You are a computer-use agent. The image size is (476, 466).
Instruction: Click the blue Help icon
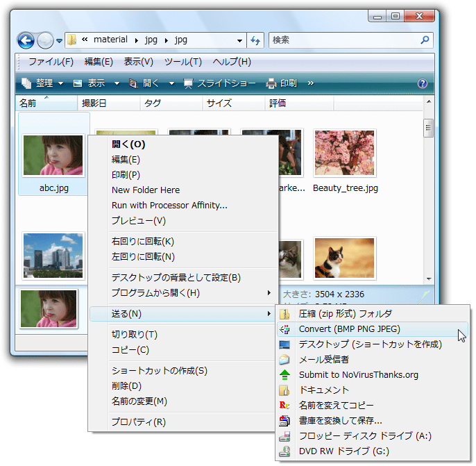pyautogui.click(x=423, y=83)
